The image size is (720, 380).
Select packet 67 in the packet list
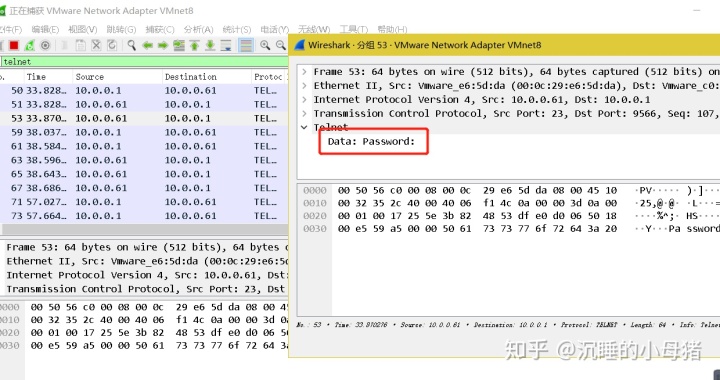(144, 188)
